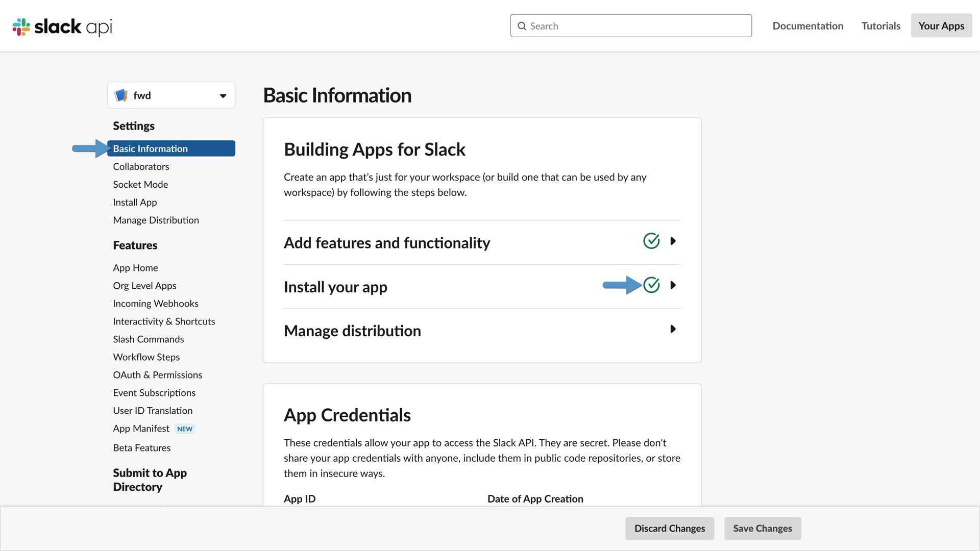Navigate to Incoming Webhooks
980x551 pixels.
[156, 303]
